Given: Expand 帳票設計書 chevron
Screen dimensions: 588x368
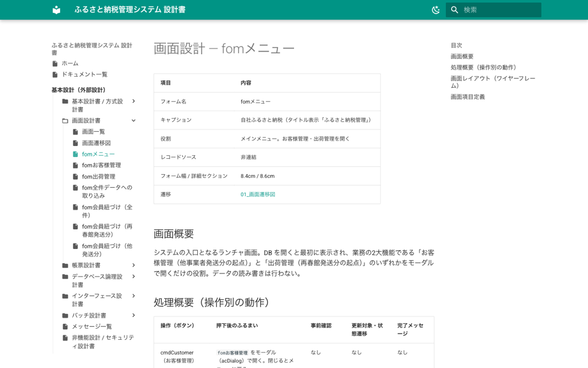Looking at the screenshot, I should [x=134, y=266].
